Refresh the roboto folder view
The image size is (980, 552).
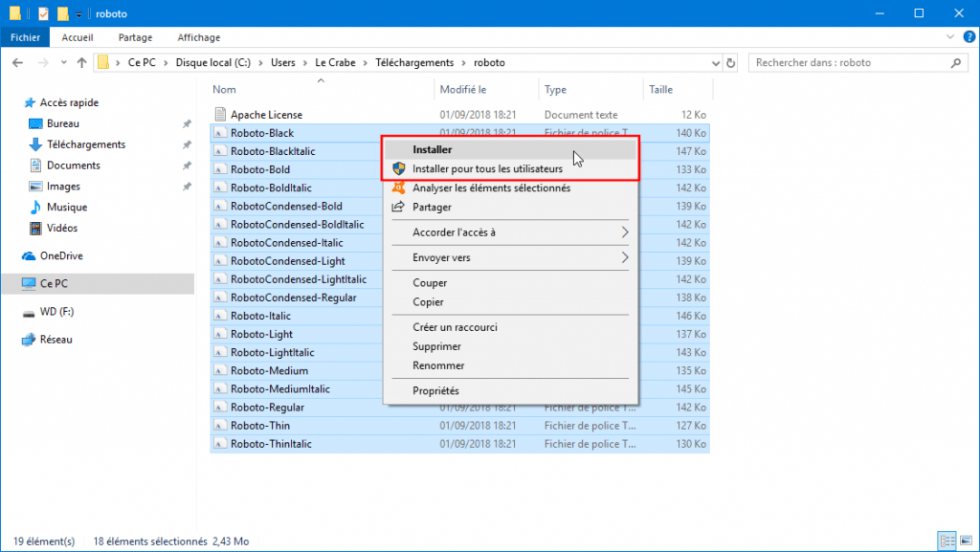(x=730, y=63)
